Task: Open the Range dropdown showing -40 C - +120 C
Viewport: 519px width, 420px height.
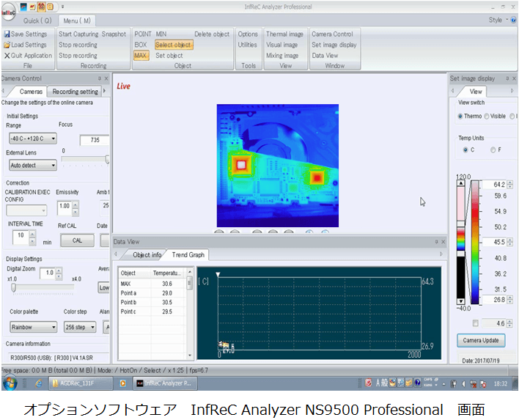Action: (x=32, y=139)
